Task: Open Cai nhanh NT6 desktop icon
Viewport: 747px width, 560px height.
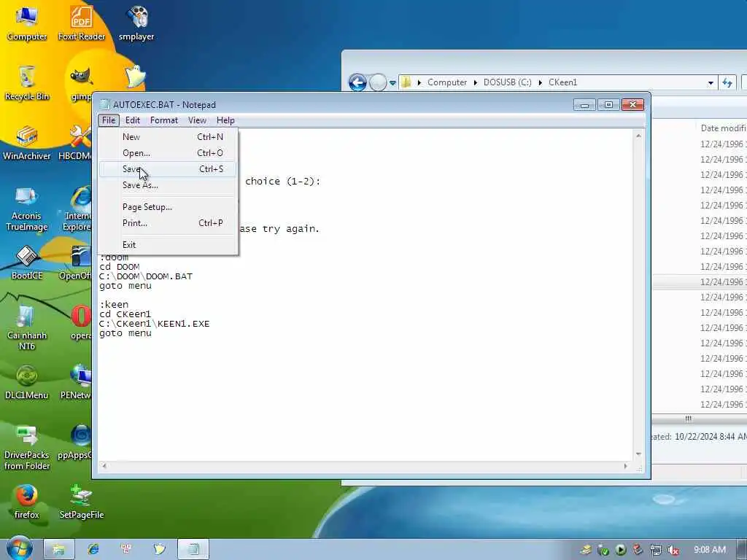Action: pos(27,329)
